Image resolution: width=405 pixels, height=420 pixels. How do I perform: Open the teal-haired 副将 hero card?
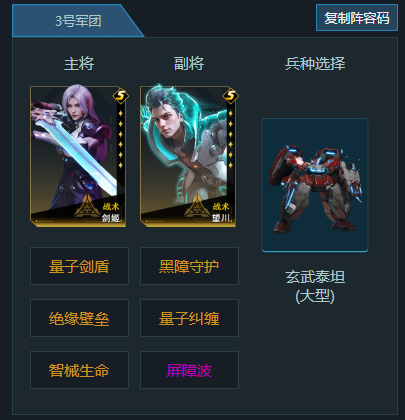point(188,156)
